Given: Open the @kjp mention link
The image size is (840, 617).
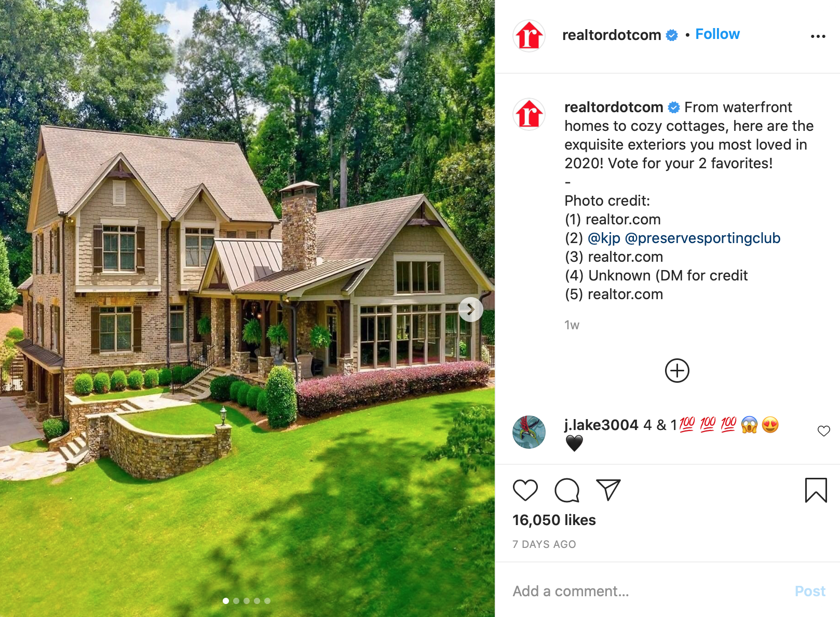Looking at the screenshot, I should coord(604,238).
